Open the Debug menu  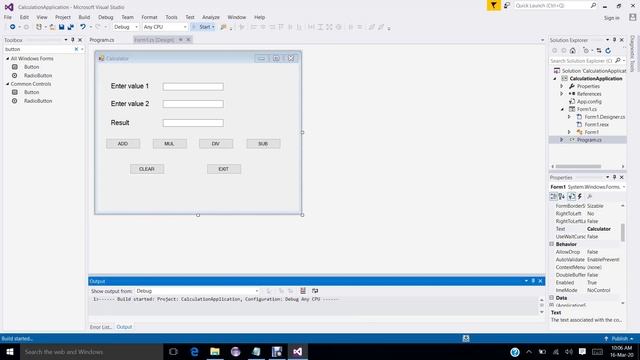coord(106,17)
